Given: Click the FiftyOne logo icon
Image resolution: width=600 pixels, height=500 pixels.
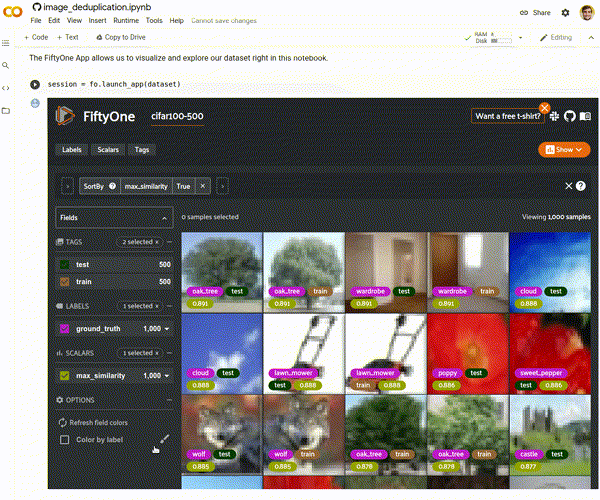Looking at the screenshot, I should point(65,116).
